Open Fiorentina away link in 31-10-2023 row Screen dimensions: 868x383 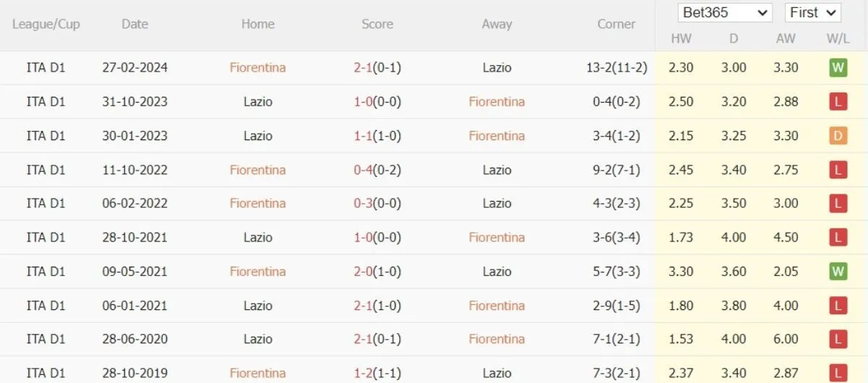(x=496, y=102)
